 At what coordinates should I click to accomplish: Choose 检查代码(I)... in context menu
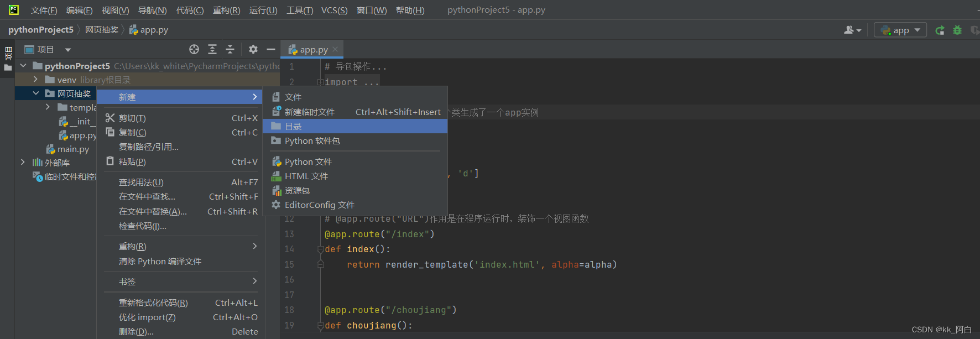tap(180, 226)
